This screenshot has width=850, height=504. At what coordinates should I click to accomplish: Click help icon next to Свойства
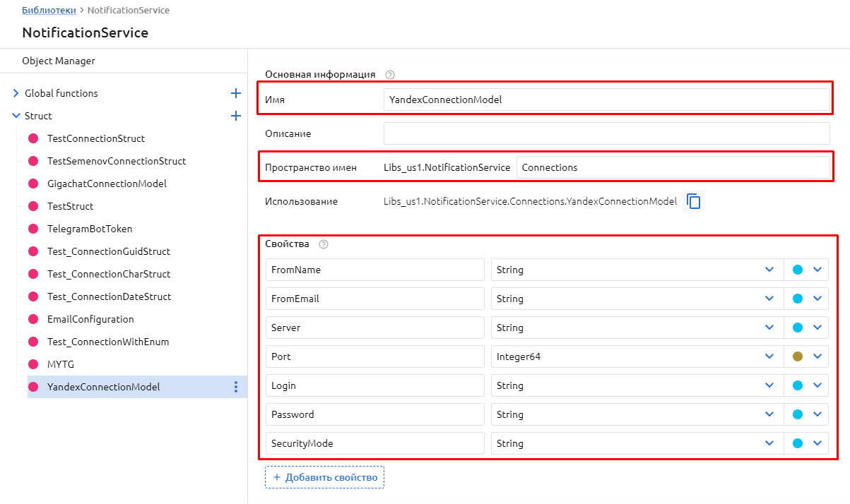[324, 244]
